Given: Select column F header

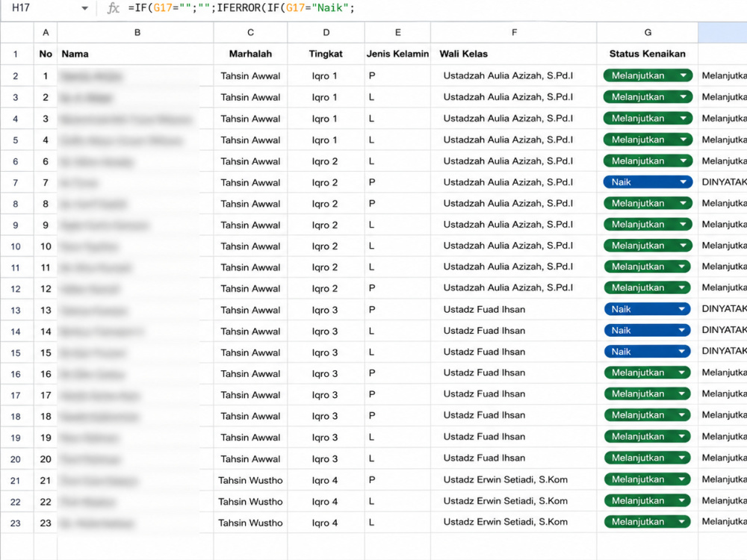Looking at the screenshot, I should tap(514, 32).
